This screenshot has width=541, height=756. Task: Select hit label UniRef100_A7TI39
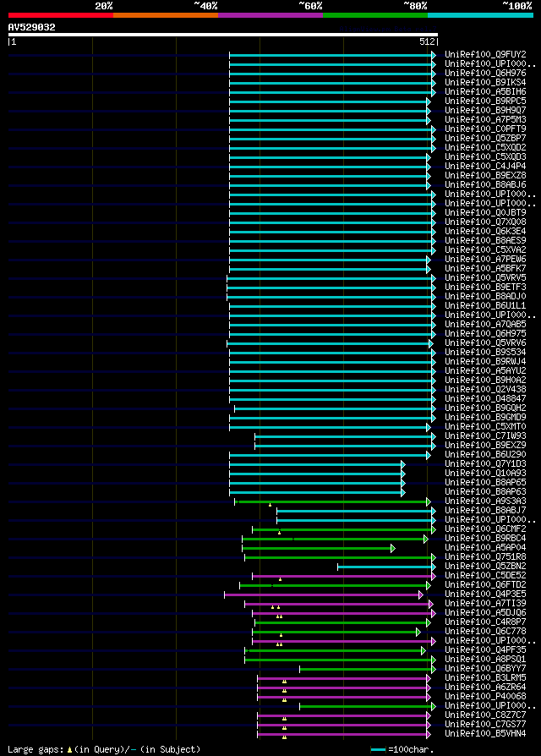point(485,603)
